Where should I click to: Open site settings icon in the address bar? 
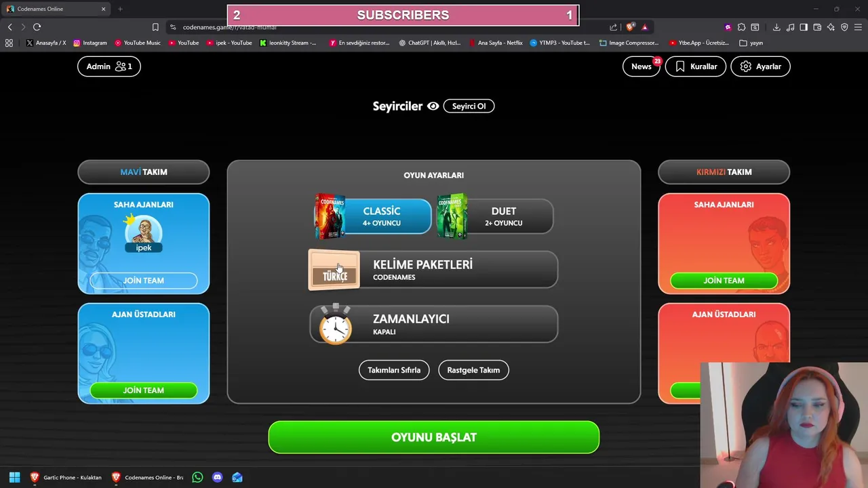173,27
